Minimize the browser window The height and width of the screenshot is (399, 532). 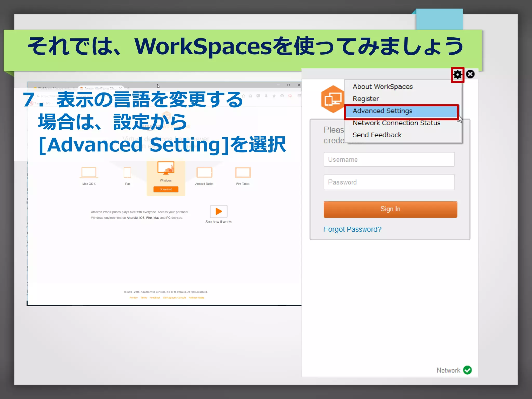(278, 85)
